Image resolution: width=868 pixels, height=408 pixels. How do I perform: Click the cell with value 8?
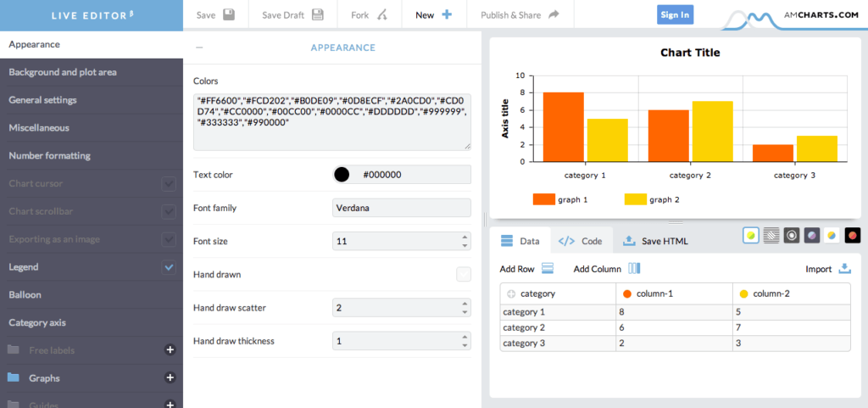tap(674, 311)
